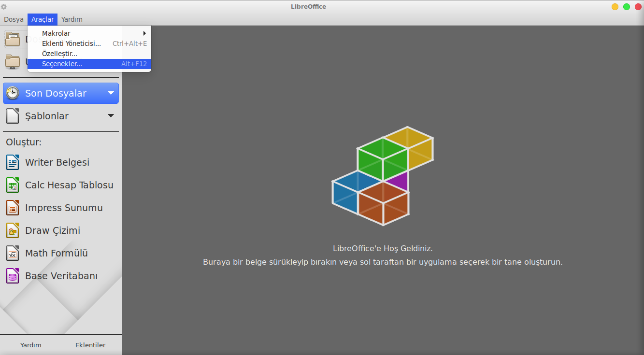Viewport: 644px width, 355px height.
Task: Click the Draw Çizimi drawing icon
Action: coord(13,230)
